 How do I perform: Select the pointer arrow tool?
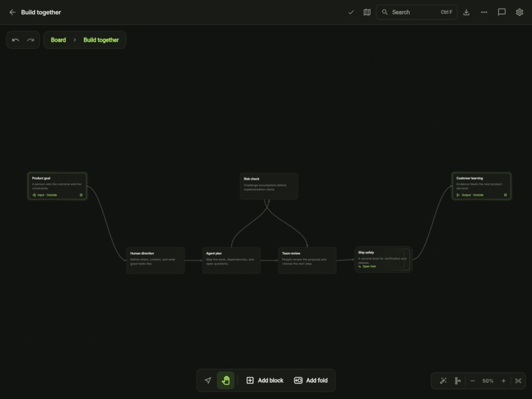pyautogui.click(x=208, y=380)
